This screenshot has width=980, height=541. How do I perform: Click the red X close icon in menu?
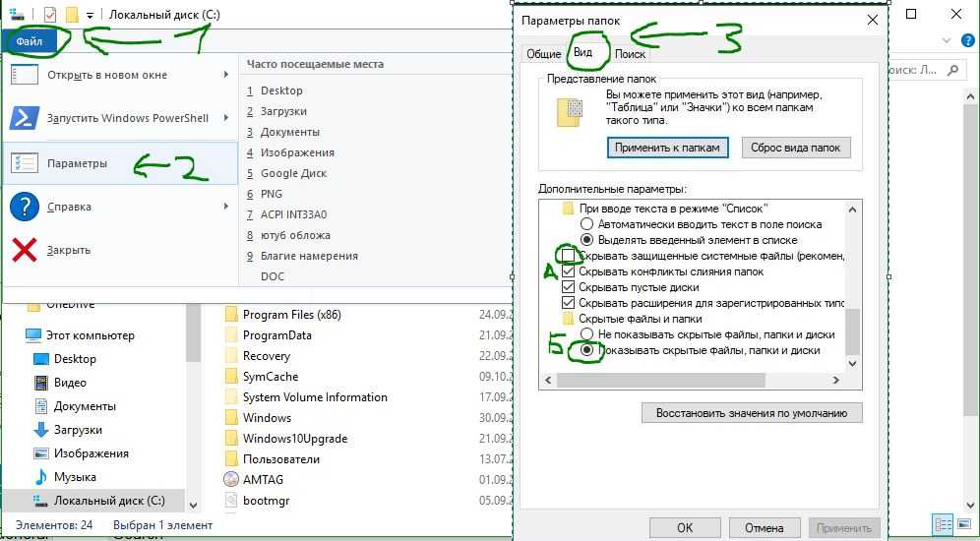pyautogui.click(x=25, y=250)
